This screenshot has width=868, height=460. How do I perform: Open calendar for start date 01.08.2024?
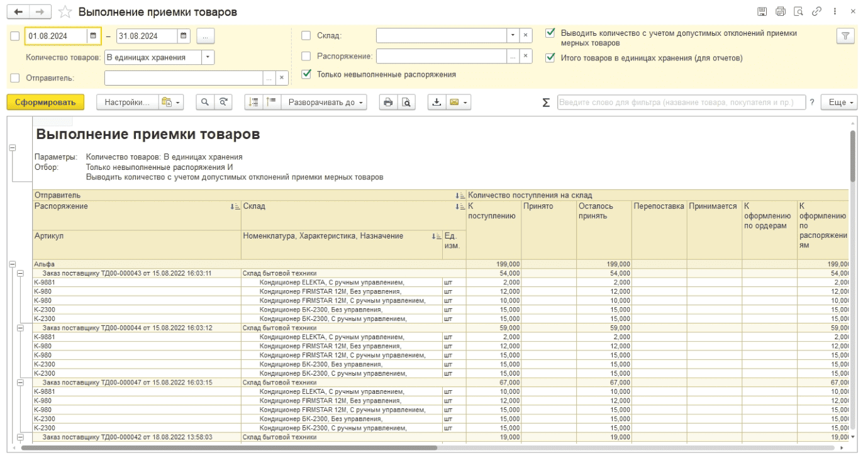(x=93, y=36)
